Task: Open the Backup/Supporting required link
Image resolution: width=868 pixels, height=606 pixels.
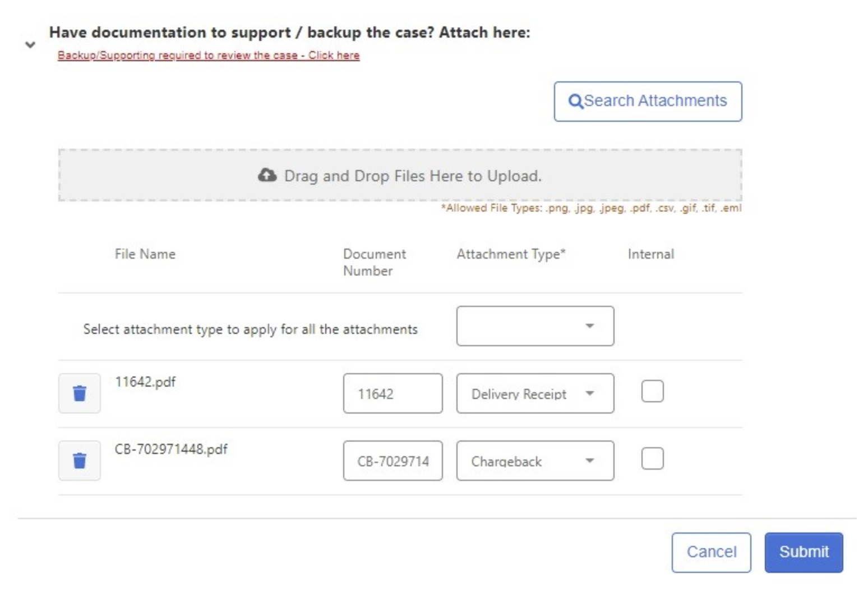Action: (209, 55)
